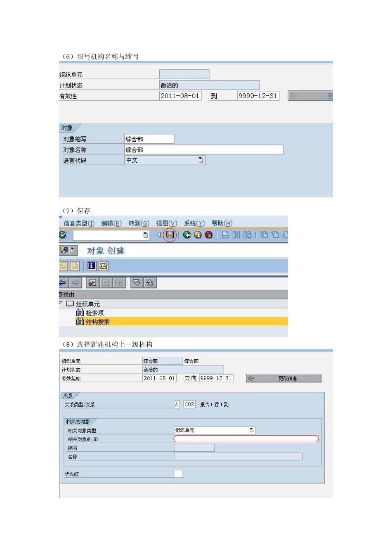This screenshot has height=555, width=392.
Task: Click the blue left navigation arrow
Action: [63, 283]
